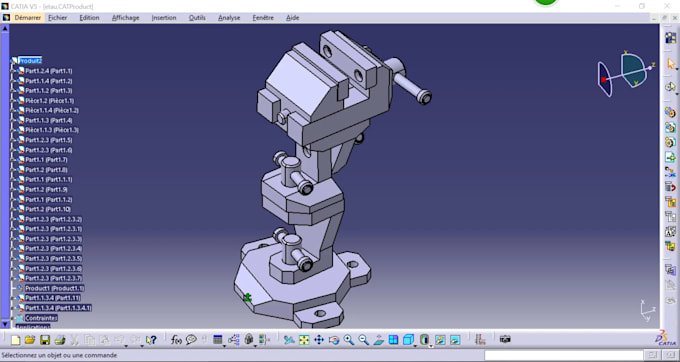Click the Démarrer menu button
The height and width of the screenshot is (362, 680).
click(28, 18)
